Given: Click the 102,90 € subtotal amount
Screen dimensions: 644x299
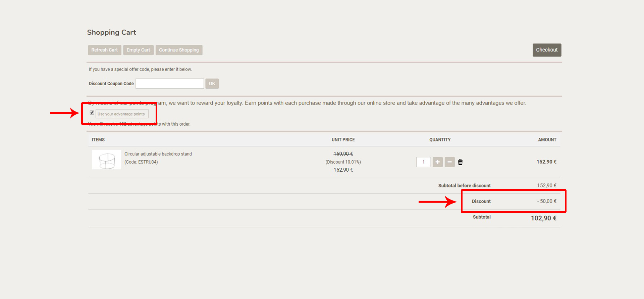Looking at the screenshot, I should coord(543,218).
